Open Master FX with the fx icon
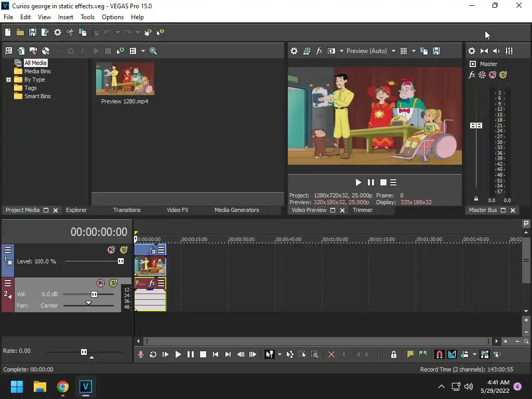This screenshot has height=399, width=532. tap(472, 75)
